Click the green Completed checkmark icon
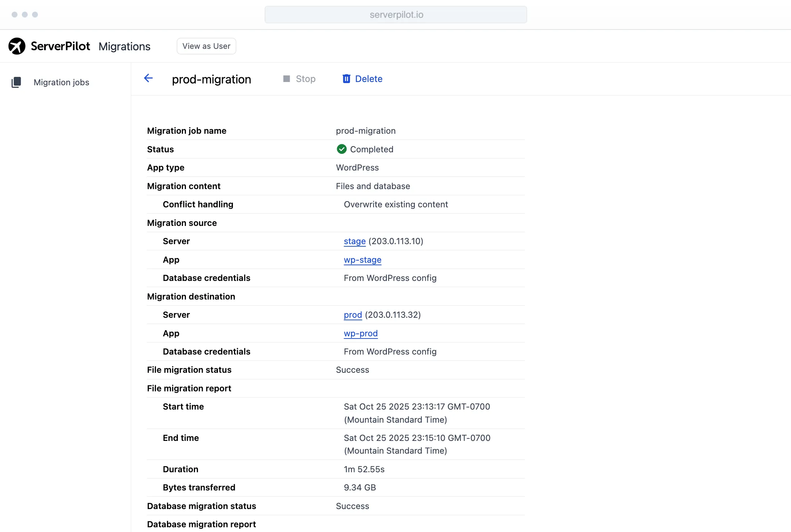Screen dimensions: 791x532 point(342,149)
